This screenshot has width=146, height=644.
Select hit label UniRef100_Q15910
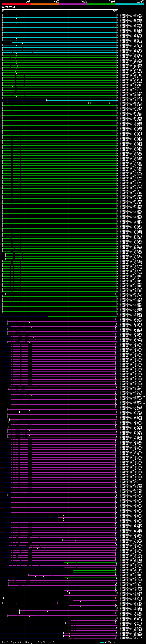click(131, 454)
